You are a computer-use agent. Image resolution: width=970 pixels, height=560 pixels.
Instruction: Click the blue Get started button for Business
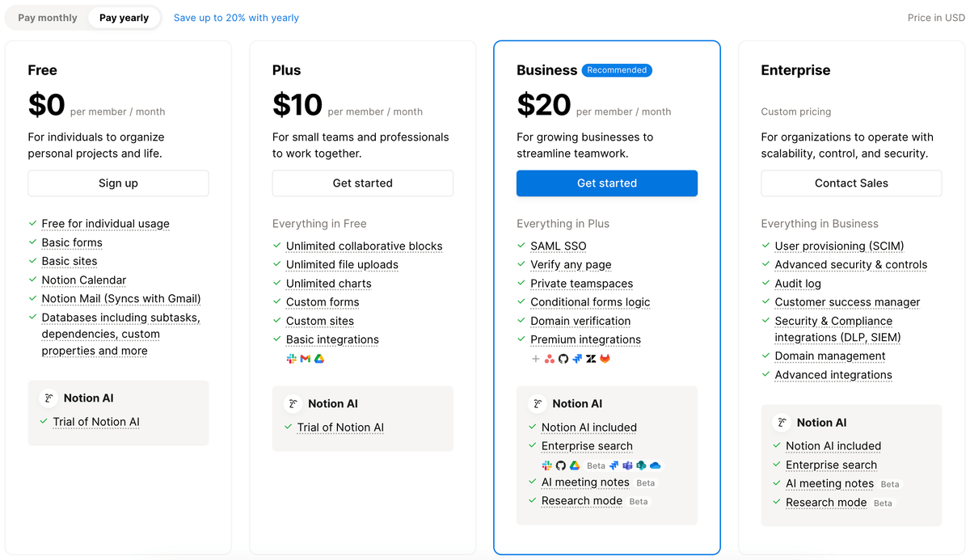coord(607,183)
